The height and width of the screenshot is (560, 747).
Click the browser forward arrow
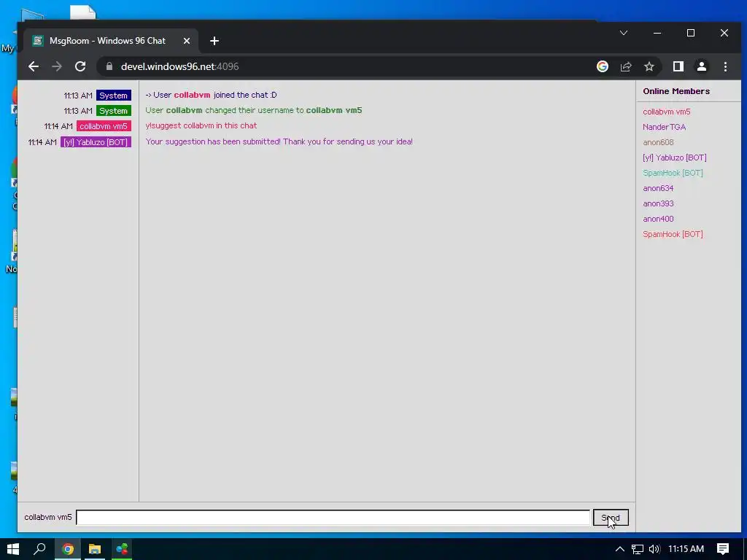[57, 66]
